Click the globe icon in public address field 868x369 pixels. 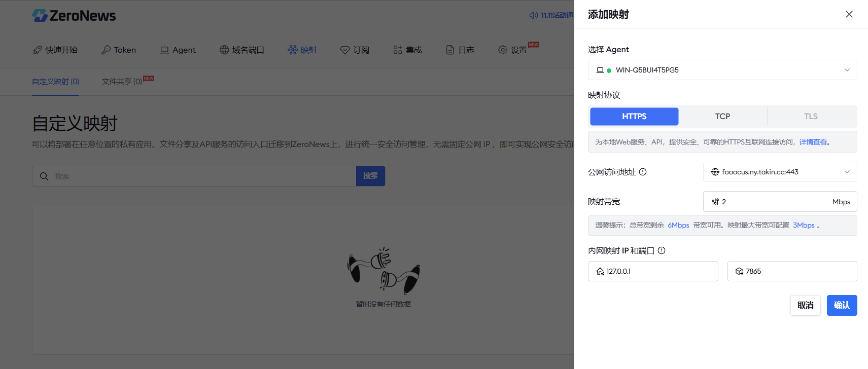(x=715, y=172)
